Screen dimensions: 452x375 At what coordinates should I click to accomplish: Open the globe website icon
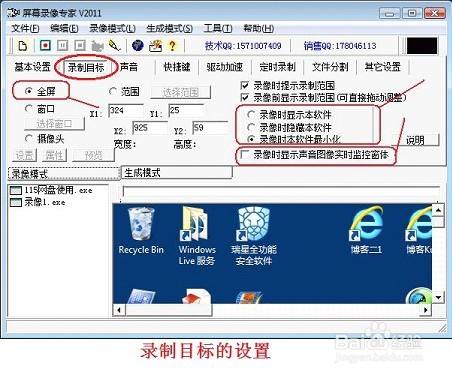pos(138,45)
